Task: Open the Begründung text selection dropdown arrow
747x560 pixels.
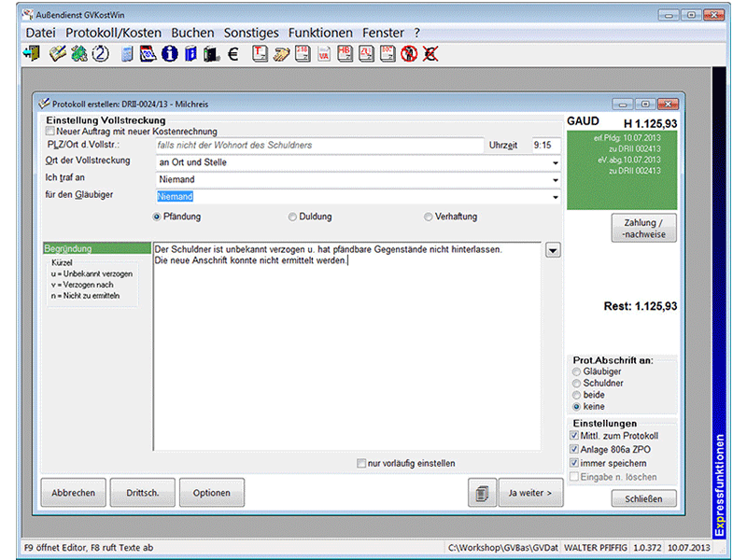Action: click(553, 250)
